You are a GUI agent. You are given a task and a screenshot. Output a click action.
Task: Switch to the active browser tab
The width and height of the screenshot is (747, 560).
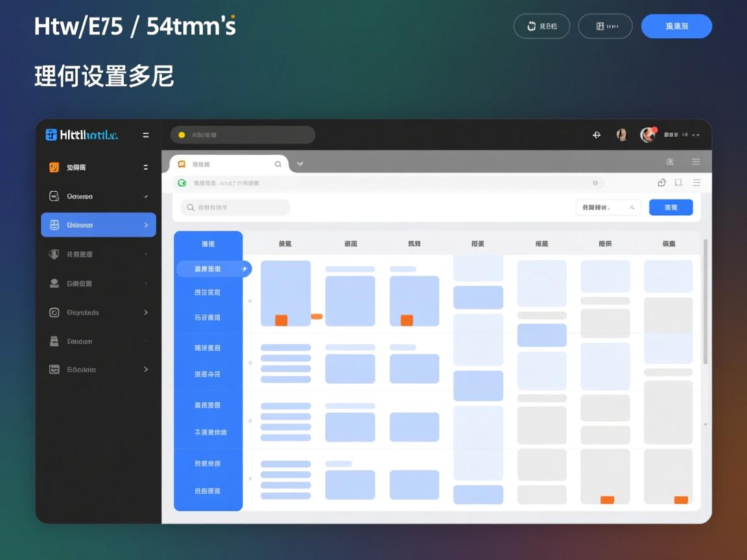click(227, 164)
